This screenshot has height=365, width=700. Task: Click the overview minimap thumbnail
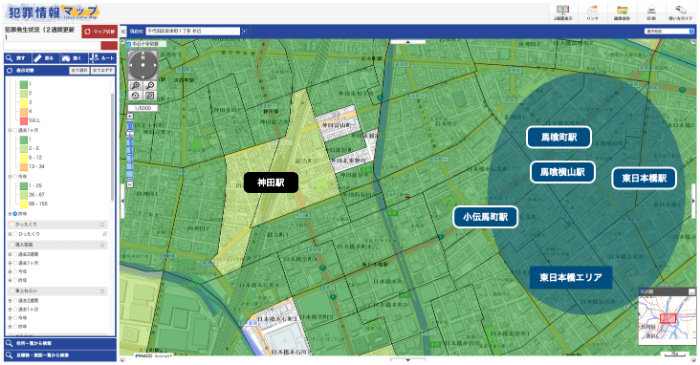667,317
